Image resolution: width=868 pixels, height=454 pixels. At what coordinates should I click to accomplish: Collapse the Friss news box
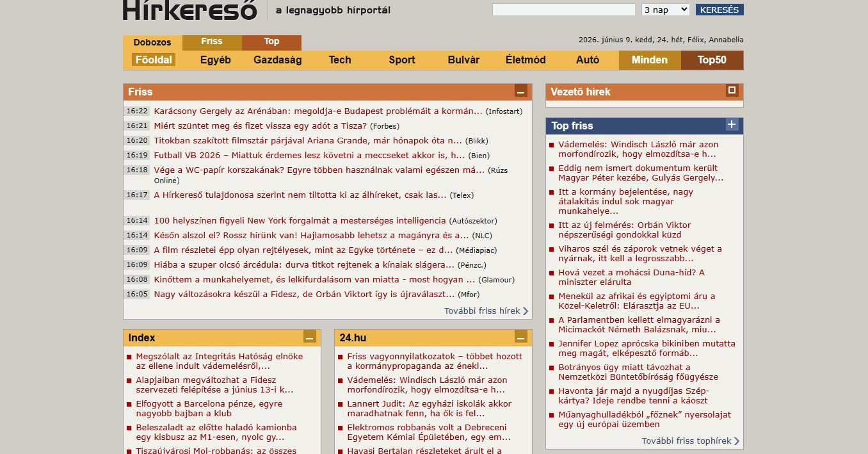pyautogui.click(x=521, y=91)
